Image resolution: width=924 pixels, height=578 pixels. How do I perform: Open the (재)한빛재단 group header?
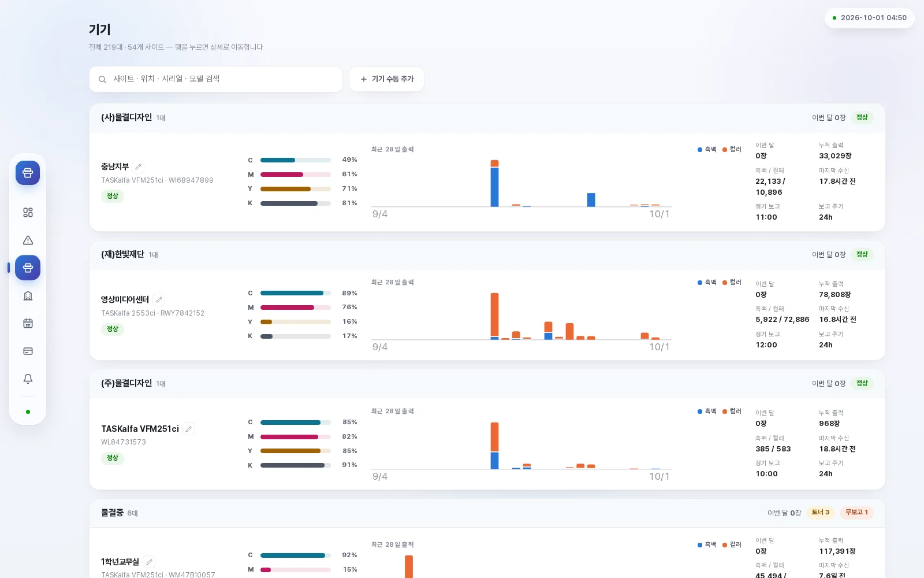[487, 255]
